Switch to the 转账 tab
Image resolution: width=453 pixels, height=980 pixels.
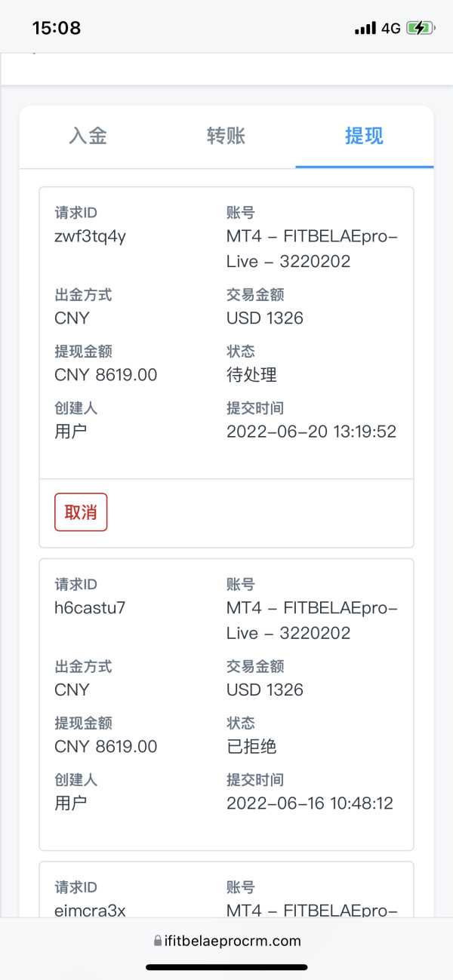[226, 136]
